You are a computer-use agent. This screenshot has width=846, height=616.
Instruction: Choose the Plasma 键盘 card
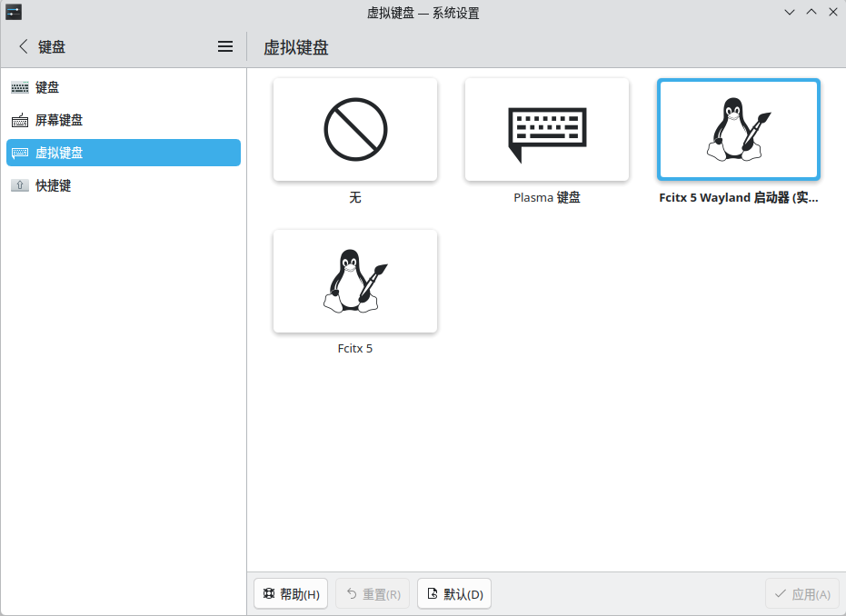pyautogui.click(x=546, y=129)
